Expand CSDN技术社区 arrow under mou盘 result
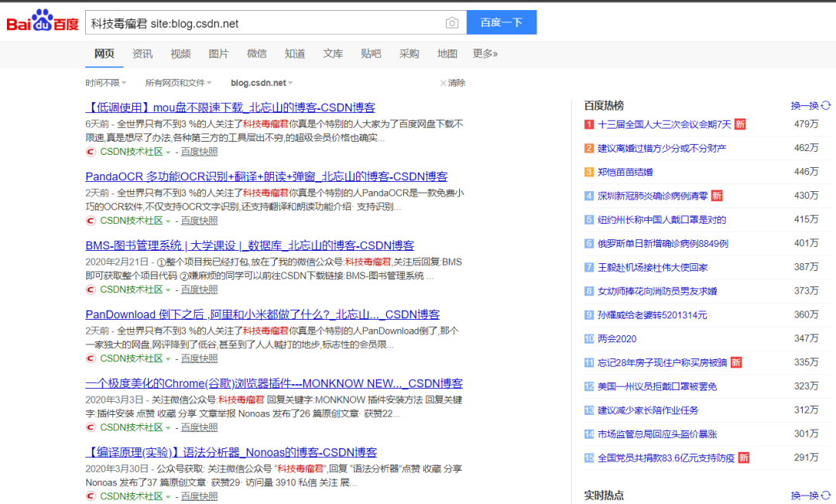The image size is (836, 504). point(168,153)
